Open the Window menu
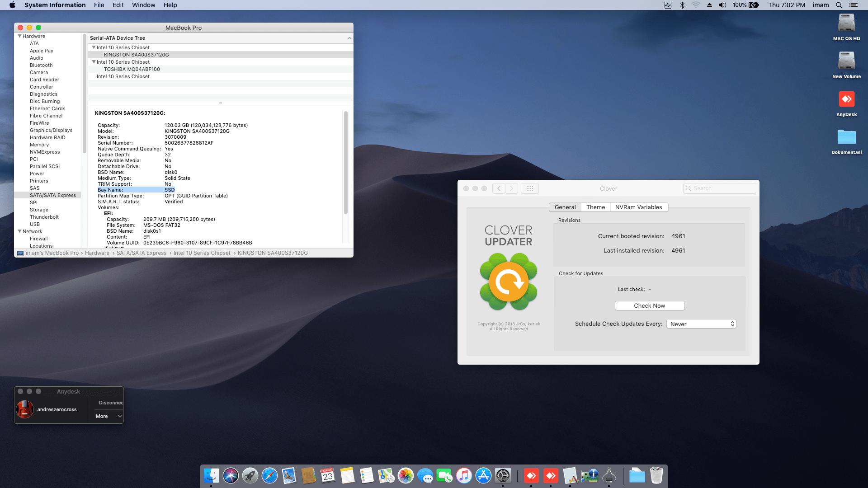 pos(143,5)
